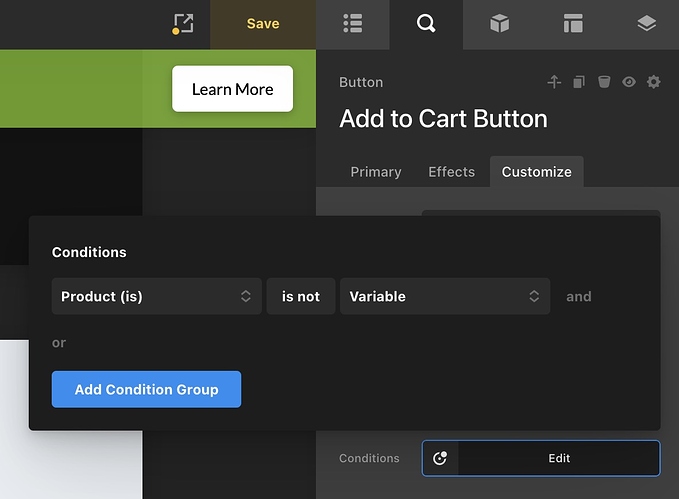Open the stacked layers panel
679x499 pixels.
click(x=646, y=24)
